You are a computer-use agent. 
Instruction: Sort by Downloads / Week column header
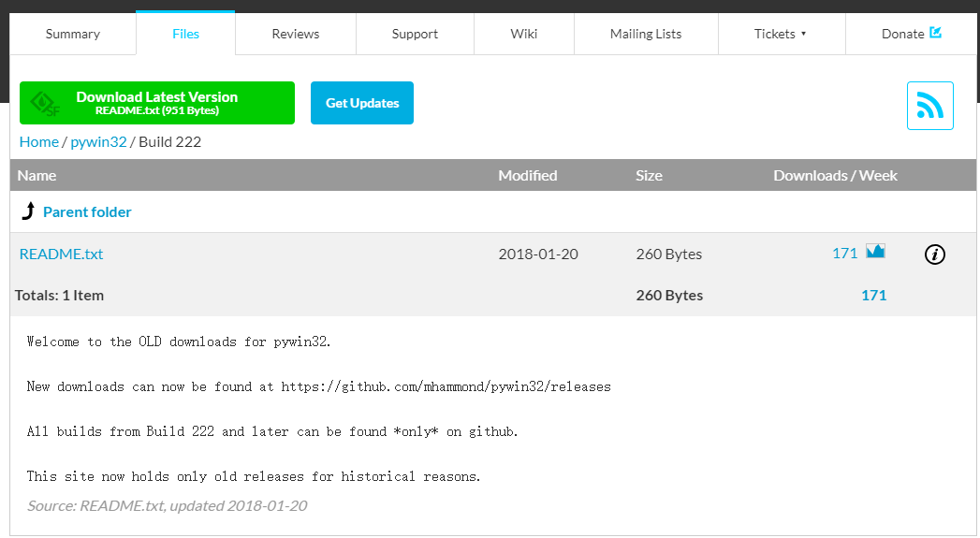point(835,176)
